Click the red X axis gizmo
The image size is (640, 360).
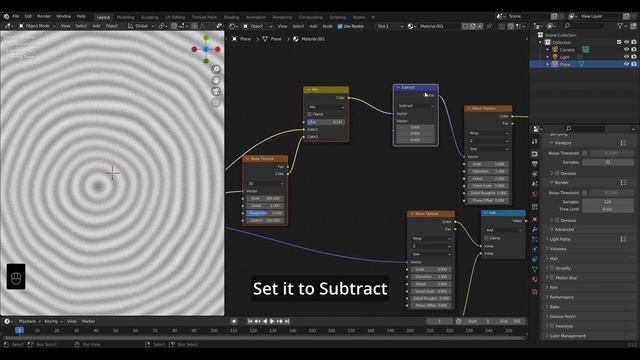(218, 49)
